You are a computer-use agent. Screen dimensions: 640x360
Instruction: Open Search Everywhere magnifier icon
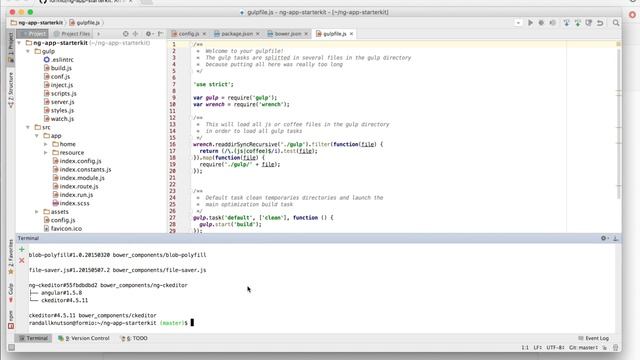[x=616, y=23]
